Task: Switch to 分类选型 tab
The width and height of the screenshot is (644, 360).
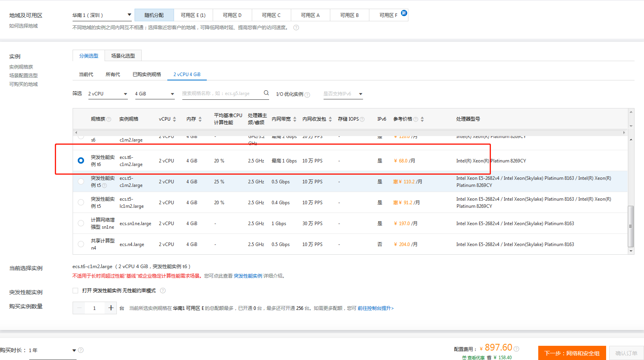Action: tap(89, 56)
